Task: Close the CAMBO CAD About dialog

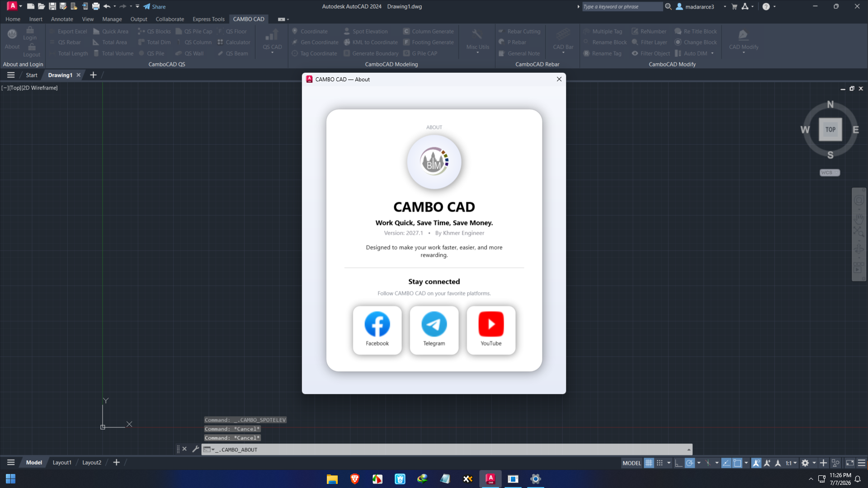Action: (x=559, y=79)
